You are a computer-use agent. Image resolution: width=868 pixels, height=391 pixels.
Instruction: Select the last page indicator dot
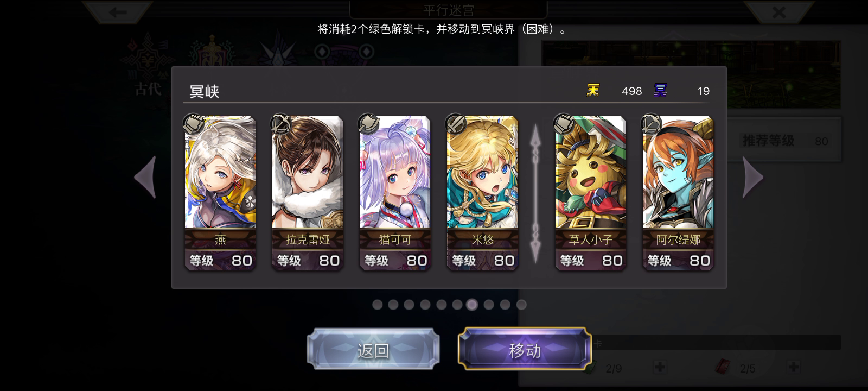(521, 305)
